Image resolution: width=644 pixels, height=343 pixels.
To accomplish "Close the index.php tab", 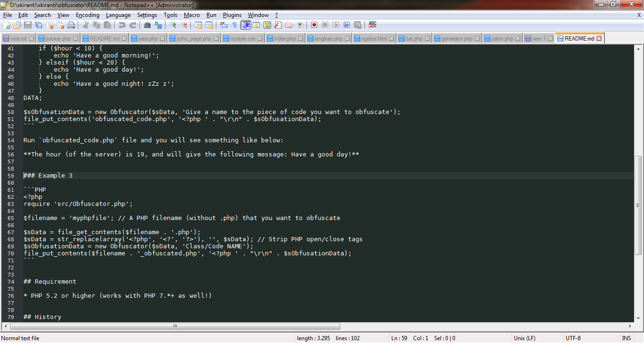I will [301, 39].
